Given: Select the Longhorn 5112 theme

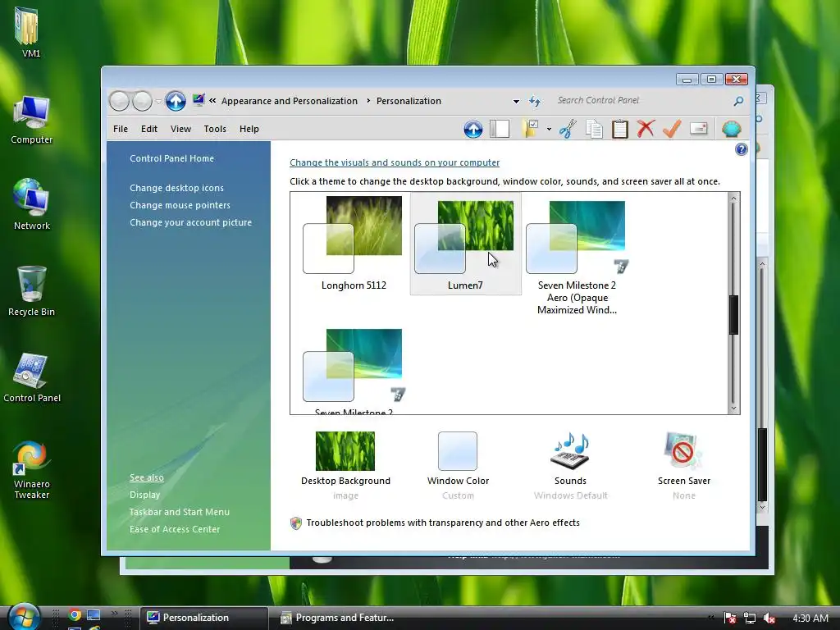Looking at the screenshot, I should pos(353,243).
